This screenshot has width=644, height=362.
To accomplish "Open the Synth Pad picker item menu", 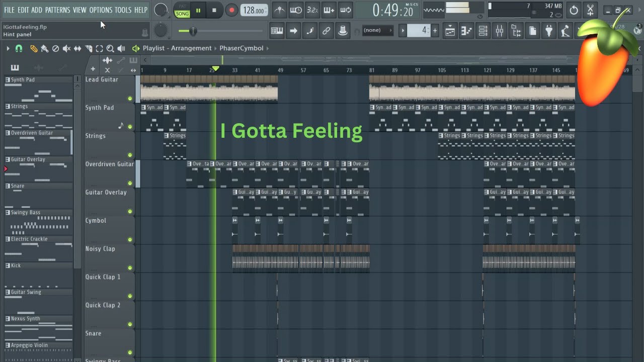I will pyautogui.click(x=8, y=80).
